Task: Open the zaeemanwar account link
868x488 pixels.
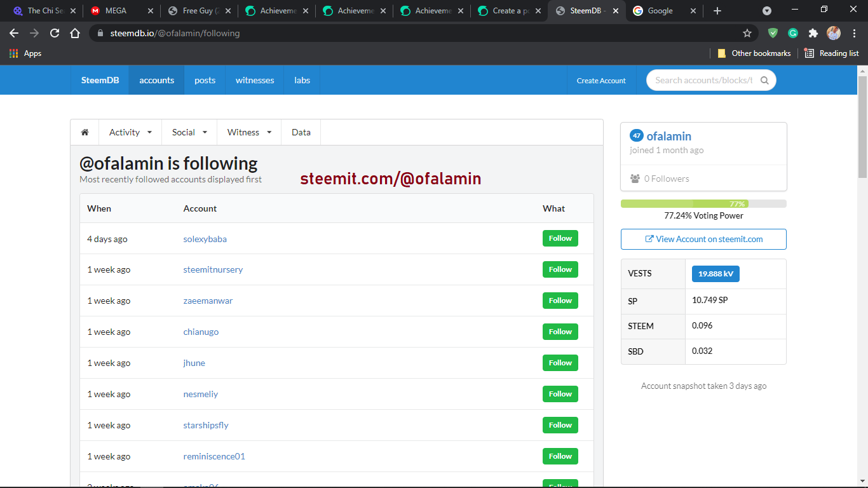Action: [x=208, y=301]
